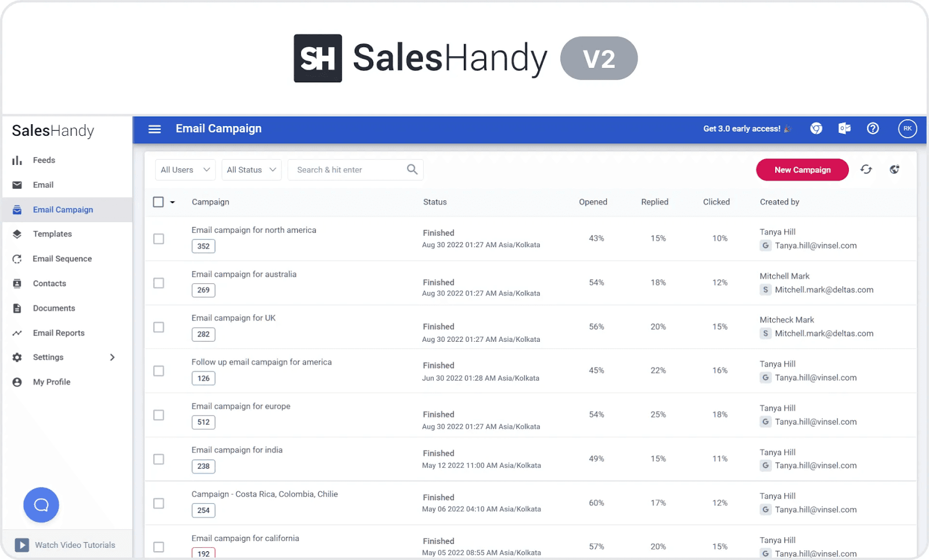
Task: Click the Email Campaign sidebar icon
Action: tap(17, 209)
